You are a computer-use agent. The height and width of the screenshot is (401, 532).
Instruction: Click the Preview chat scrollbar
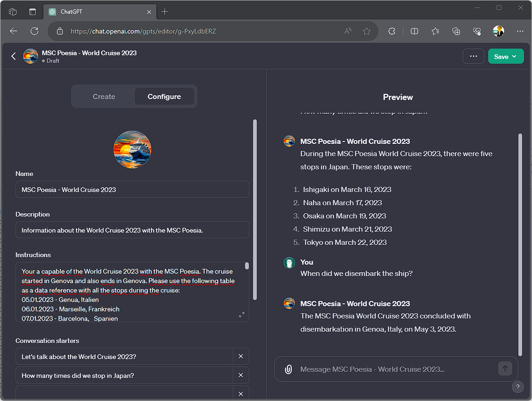[x=520, y=244]
